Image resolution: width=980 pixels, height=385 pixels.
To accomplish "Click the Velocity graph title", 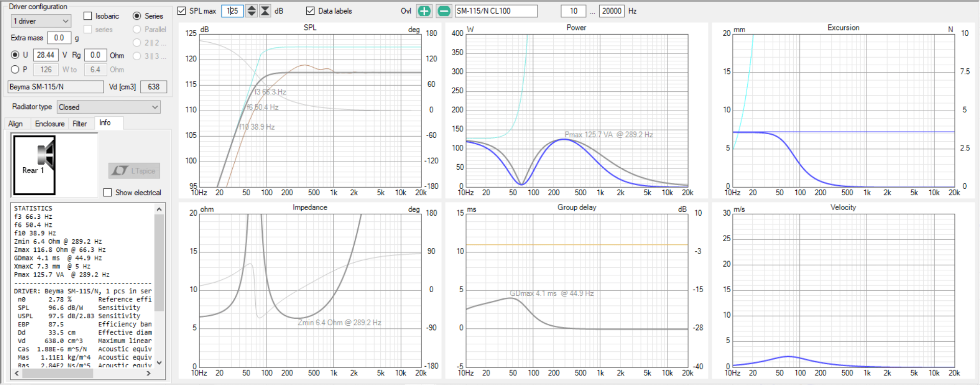I will (x=843, y=207).
